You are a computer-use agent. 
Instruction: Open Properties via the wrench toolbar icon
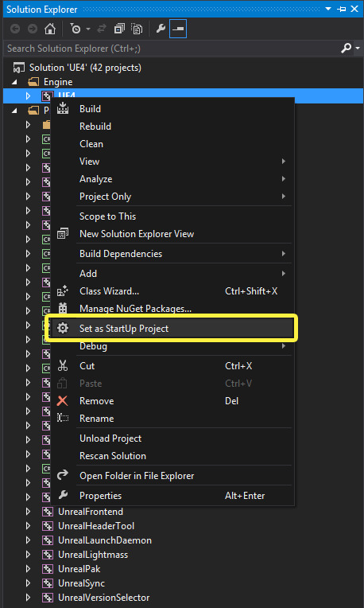(161, 29)
